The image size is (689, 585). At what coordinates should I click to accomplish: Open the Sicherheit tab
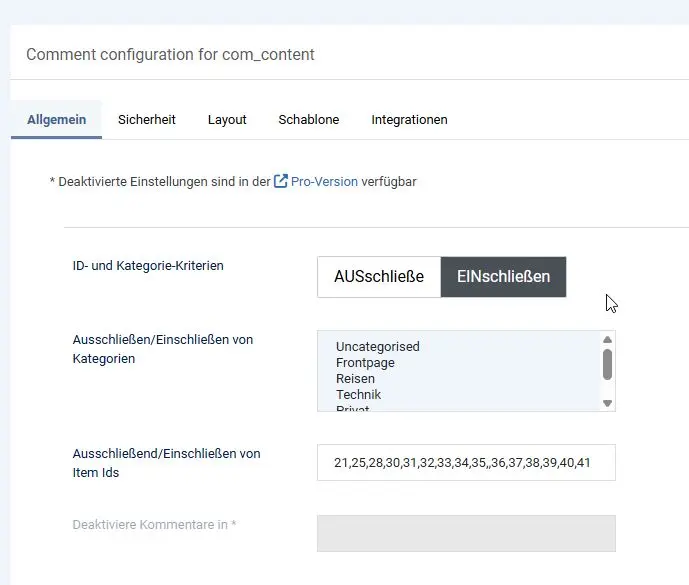click(x=146, y=120)
